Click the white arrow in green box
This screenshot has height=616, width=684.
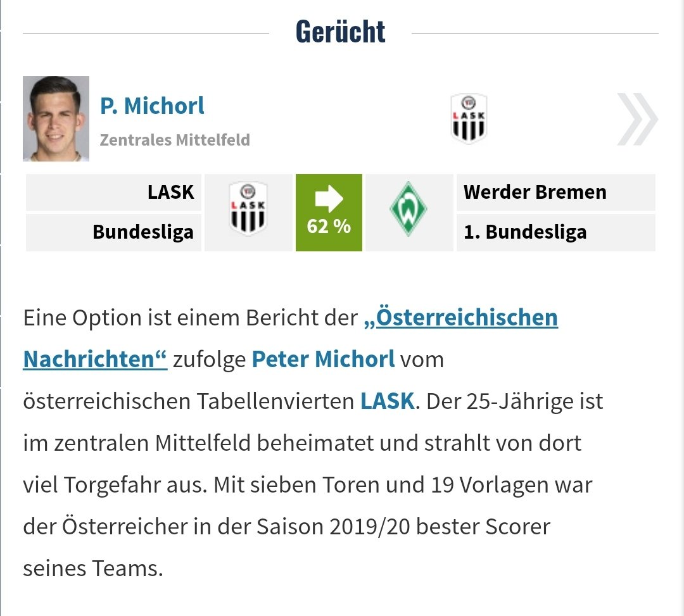[329, 198]
